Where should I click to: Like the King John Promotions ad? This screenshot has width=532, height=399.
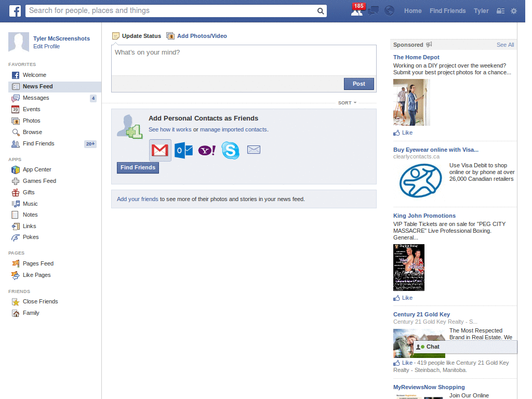[403, 298]
